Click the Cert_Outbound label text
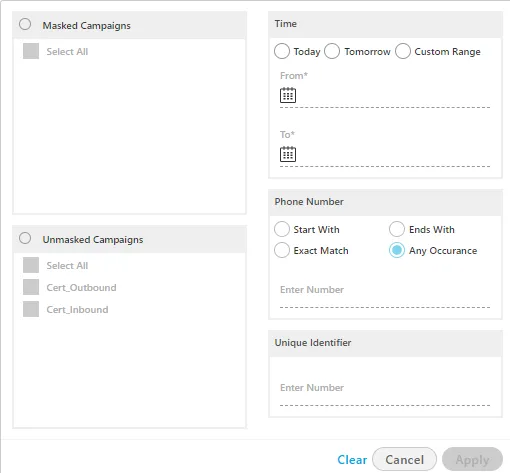510x473 pixels. [x=81, y=288]
